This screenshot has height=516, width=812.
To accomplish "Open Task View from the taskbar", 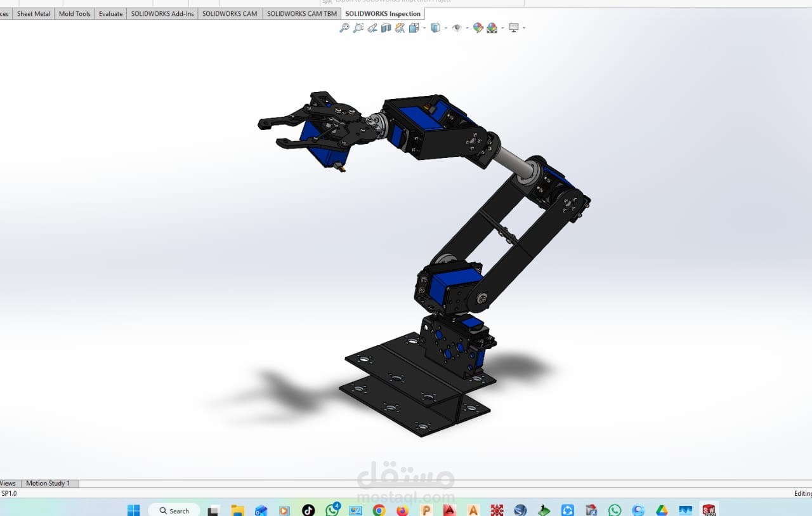I will click(x=214, y=510).
